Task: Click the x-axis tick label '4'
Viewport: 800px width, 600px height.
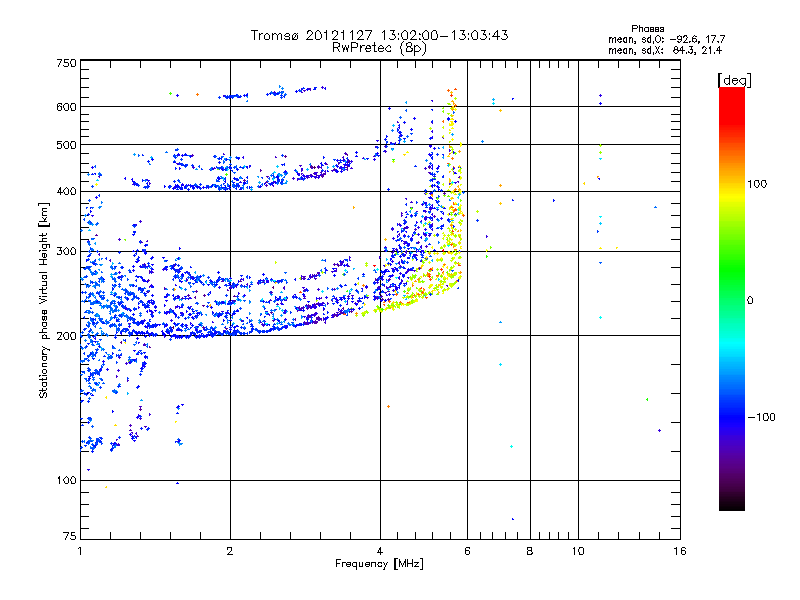Action: [x=380, y=551]
